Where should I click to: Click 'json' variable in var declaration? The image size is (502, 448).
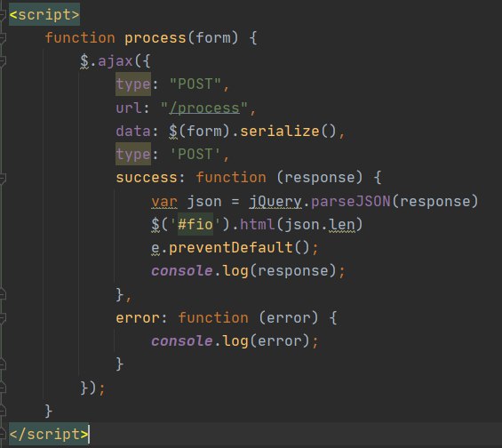(204, 202)
